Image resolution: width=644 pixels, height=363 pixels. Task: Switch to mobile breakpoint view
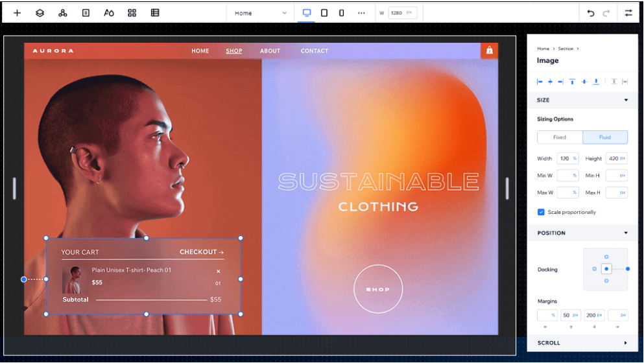click(341, 13)
